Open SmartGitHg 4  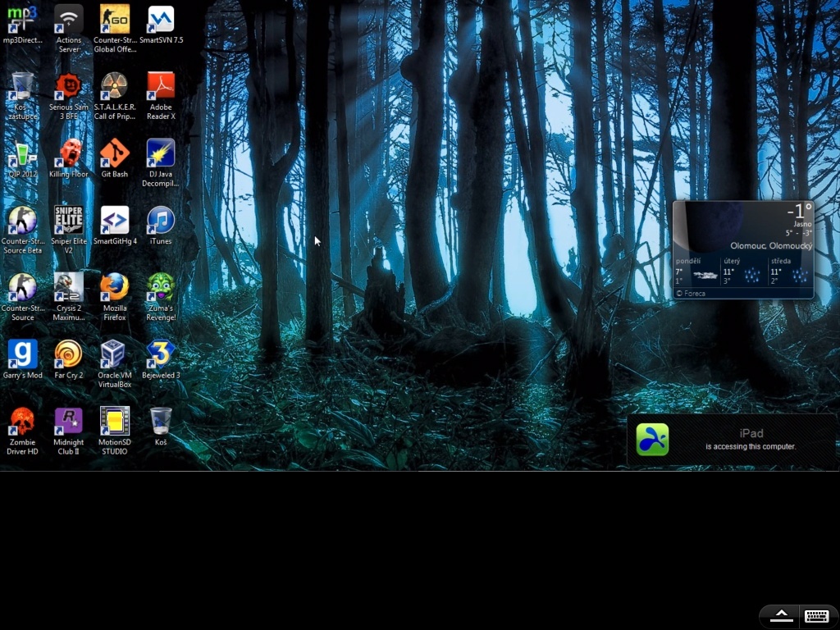point(114,221)
